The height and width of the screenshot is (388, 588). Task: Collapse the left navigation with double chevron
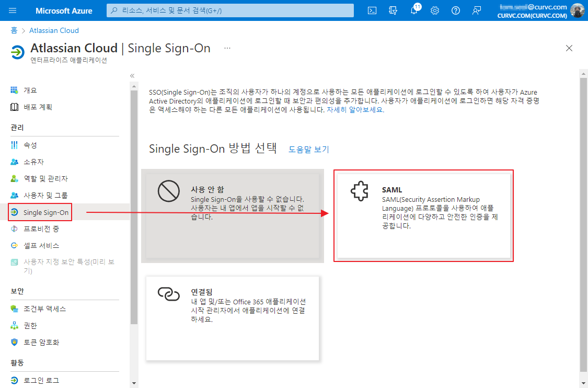132,76
